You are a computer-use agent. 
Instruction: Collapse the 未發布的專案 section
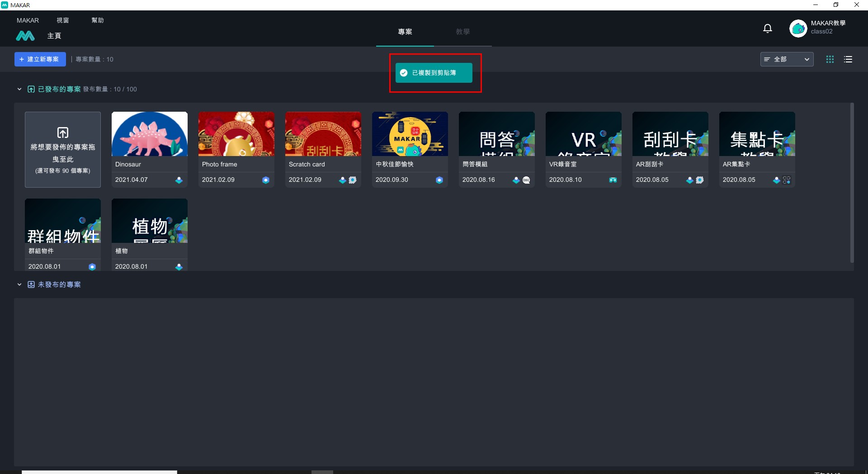(x=19, y=284)
